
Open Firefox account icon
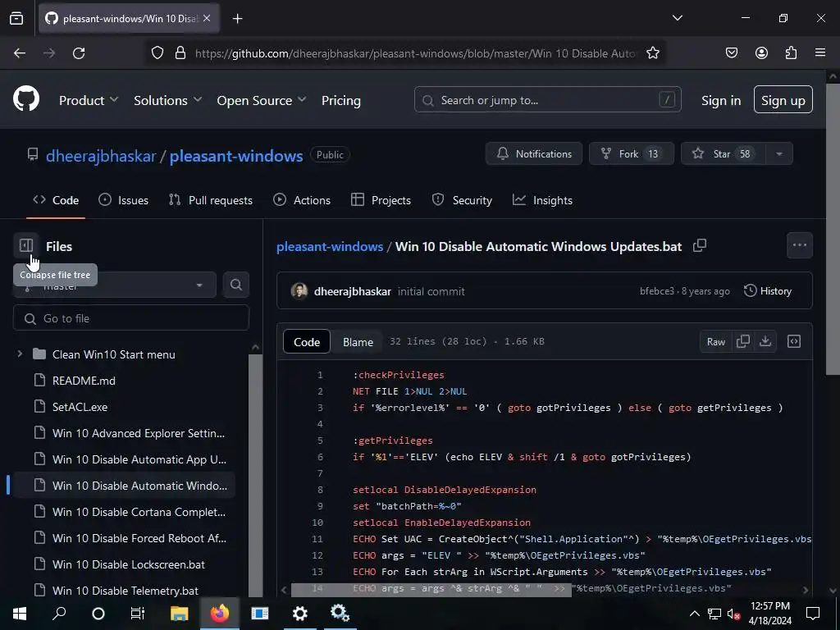(x=761, y=53)
